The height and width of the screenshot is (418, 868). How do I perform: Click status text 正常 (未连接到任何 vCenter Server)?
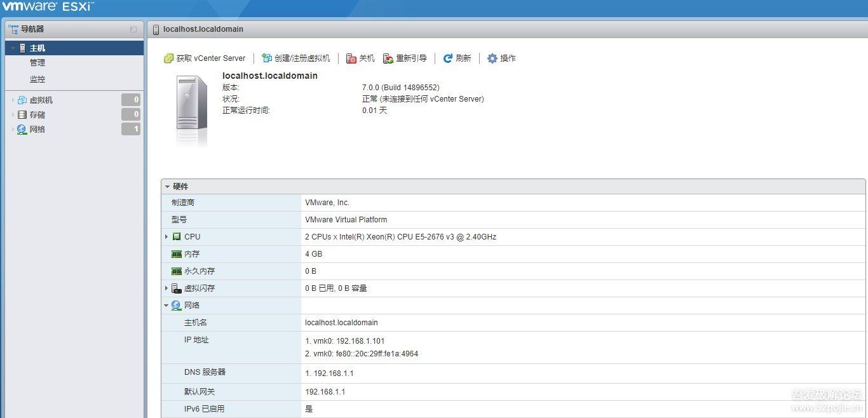(423, 99)
